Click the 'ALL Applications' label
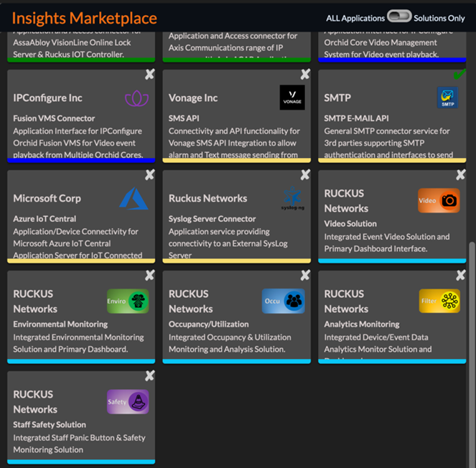 pos(355,18)
